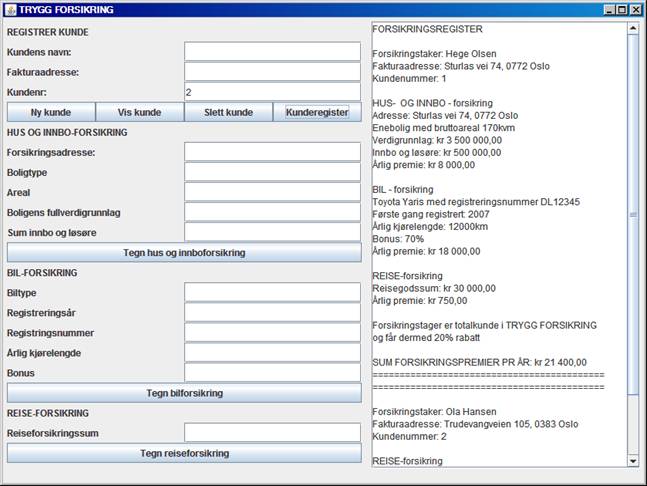
Task: Click the Årlig kjørelengde: 12000km line
Action: (x=430, y=226)
